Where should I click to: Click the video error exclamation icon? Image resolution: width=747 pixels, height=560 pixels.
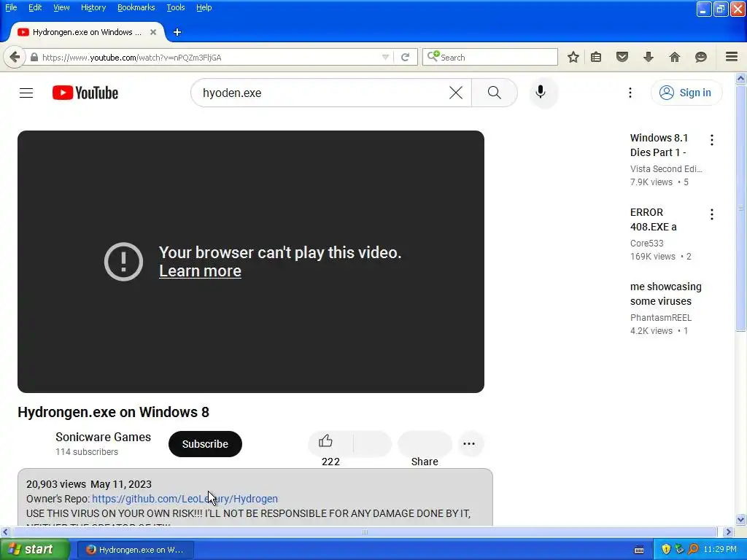123,262
